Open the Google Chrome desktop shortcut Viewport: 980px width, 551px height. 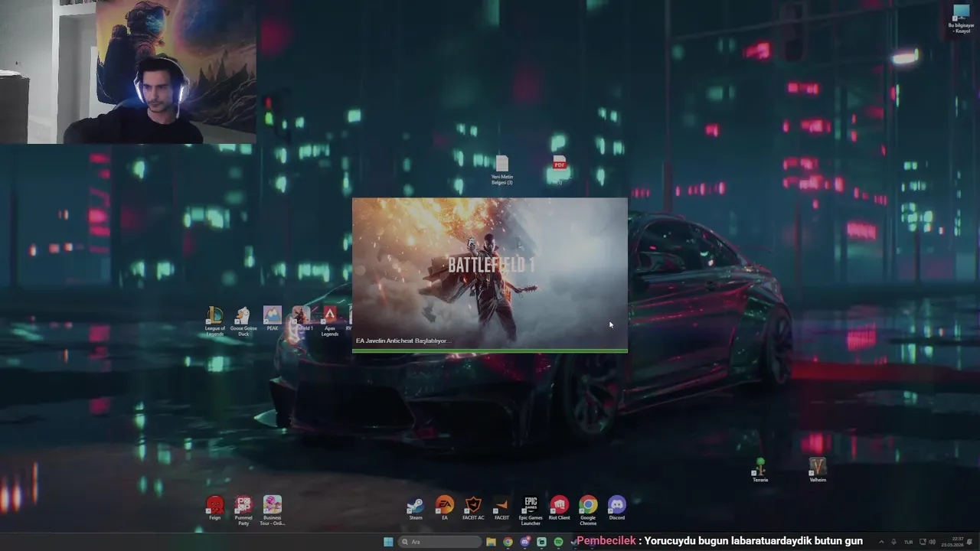(x=588, y=510)
